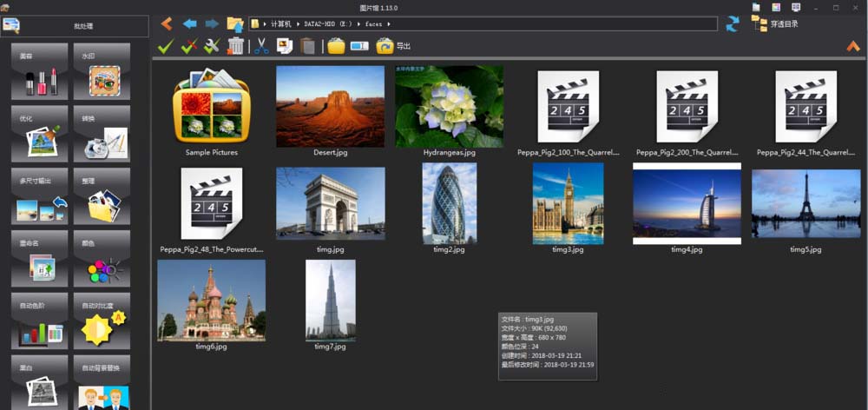Open the 整理 organize folder tool
The height and width of the screenshot is (410, 868).
pyautogui.click(x=102, y=196)
